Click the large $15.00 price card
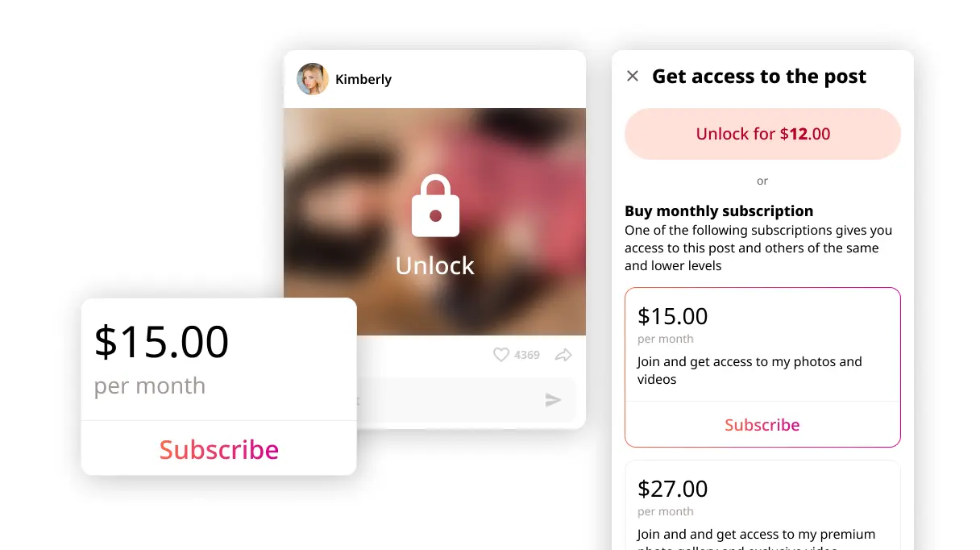 (219, 386)
